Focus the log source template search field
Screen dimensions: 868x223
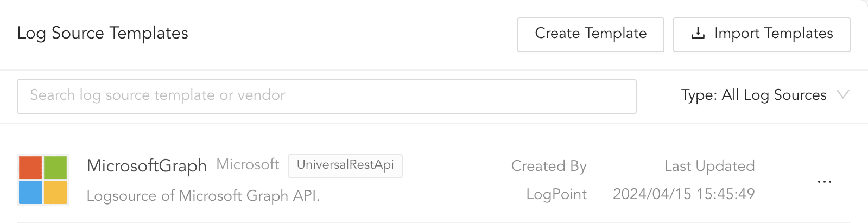(x=326, y=96)
